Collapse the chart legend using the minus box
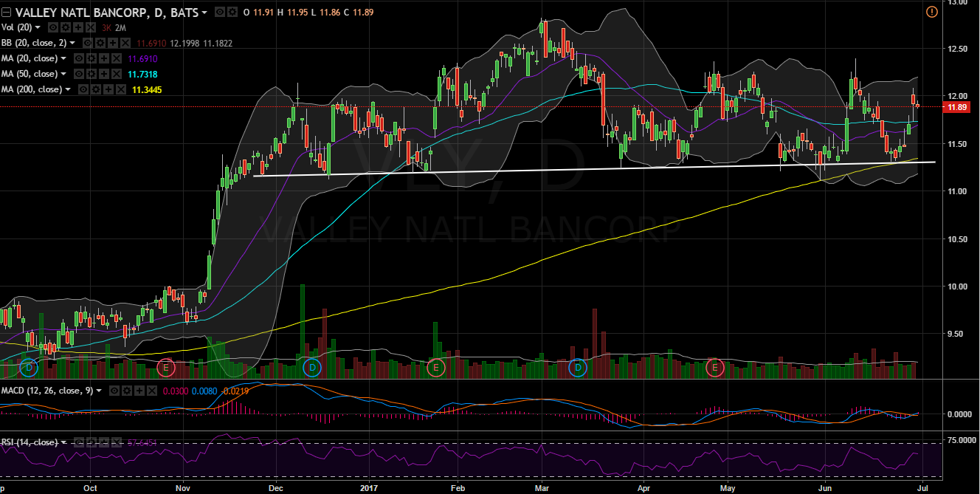The image size is (980, 494). (x=7, y=13)
